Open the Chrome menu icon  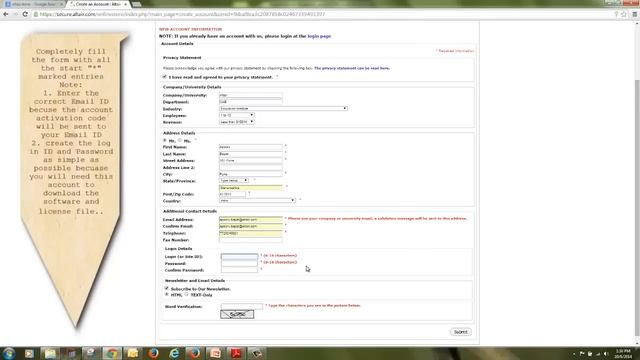click(635, 14)
